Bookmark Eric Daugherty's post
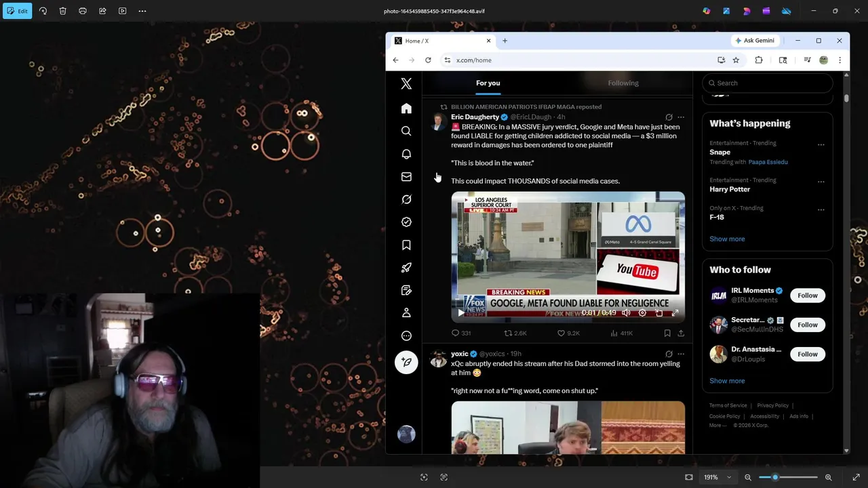This screenshot has height=488, width=868. (667, 333)
